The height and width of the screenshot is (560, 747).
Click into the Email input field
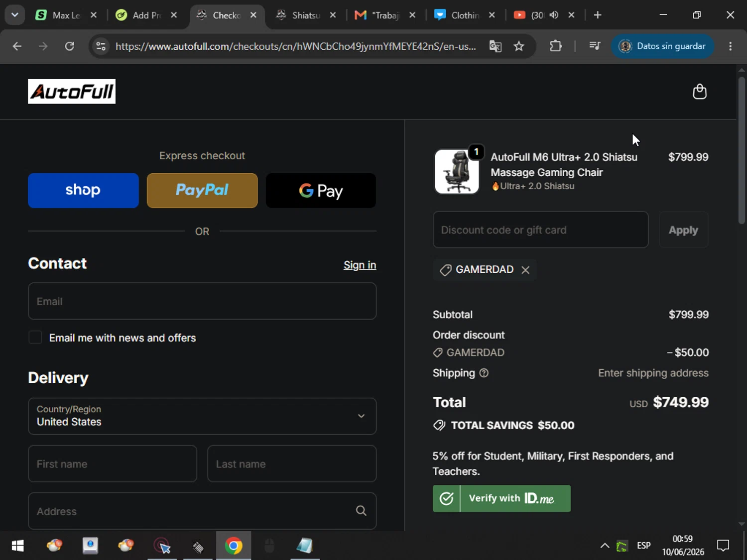click(x=202, y=301)
